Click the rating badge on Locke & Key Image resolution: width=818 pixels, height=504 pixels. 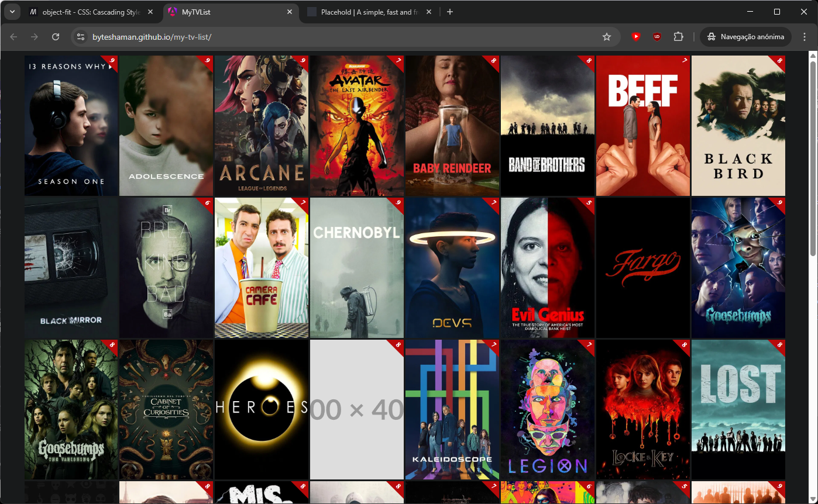point(684,345)
